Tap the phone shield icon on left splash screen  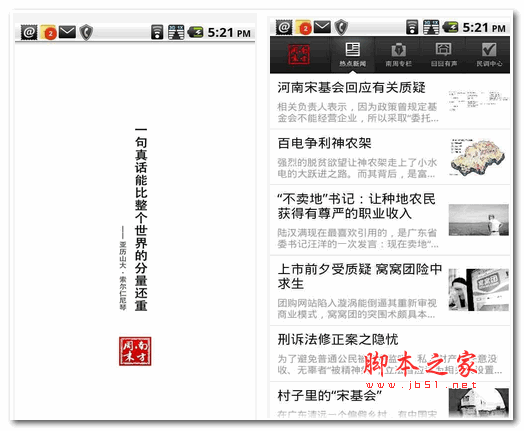pyautogui.click(x=86, y=32)
